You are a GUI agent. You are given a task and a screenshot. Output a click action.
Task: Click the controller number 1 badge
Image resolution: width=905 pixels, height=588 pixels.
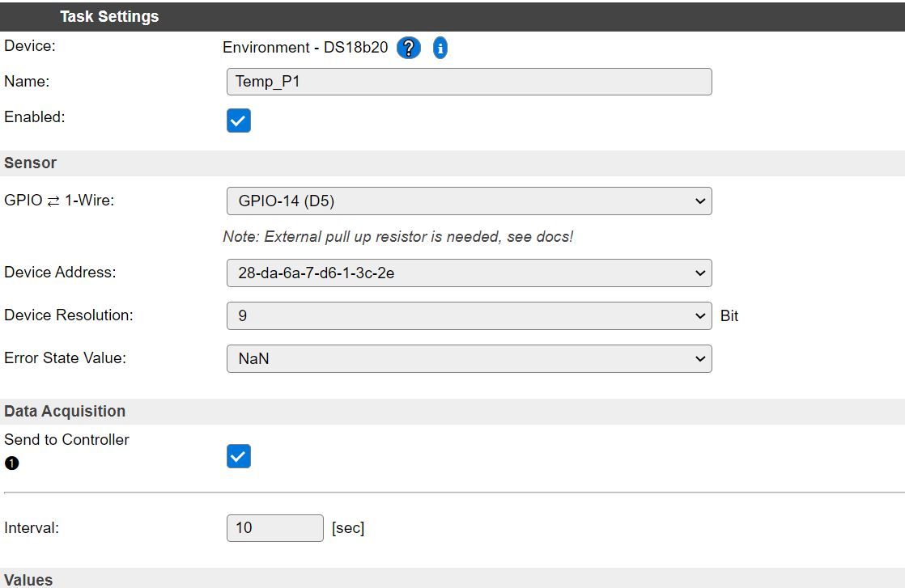point(11,463)
